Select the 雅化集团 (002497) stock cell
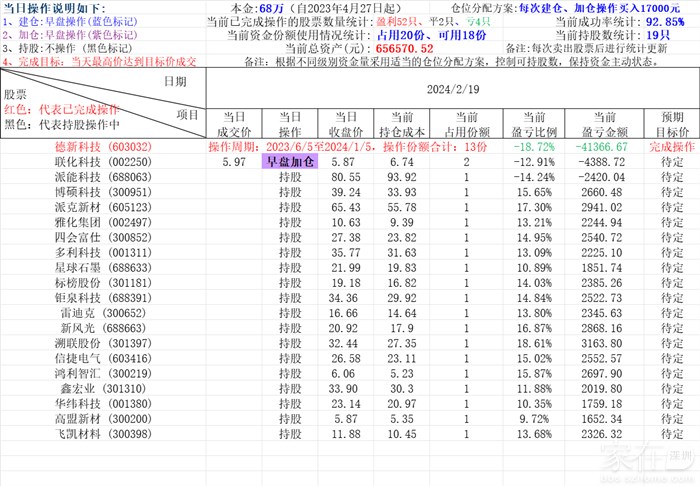 pyautogui.click(x=104, y=221)
